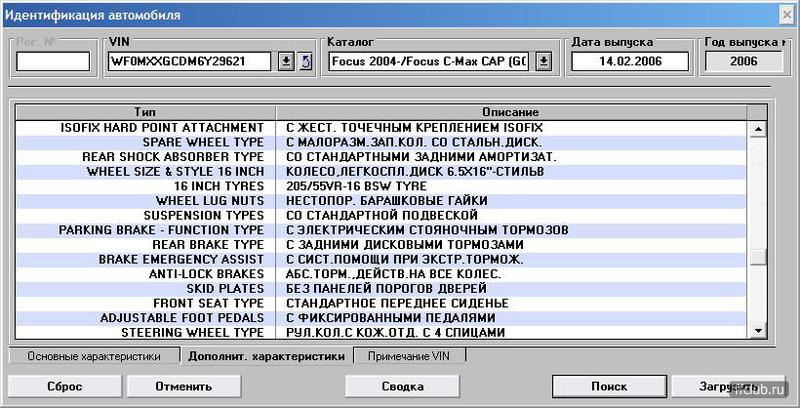Image resolution: width=800 pixels, height=408 pixels.
Task: Switch to Дополнит. характеристики tab
Action: [266, 356]
